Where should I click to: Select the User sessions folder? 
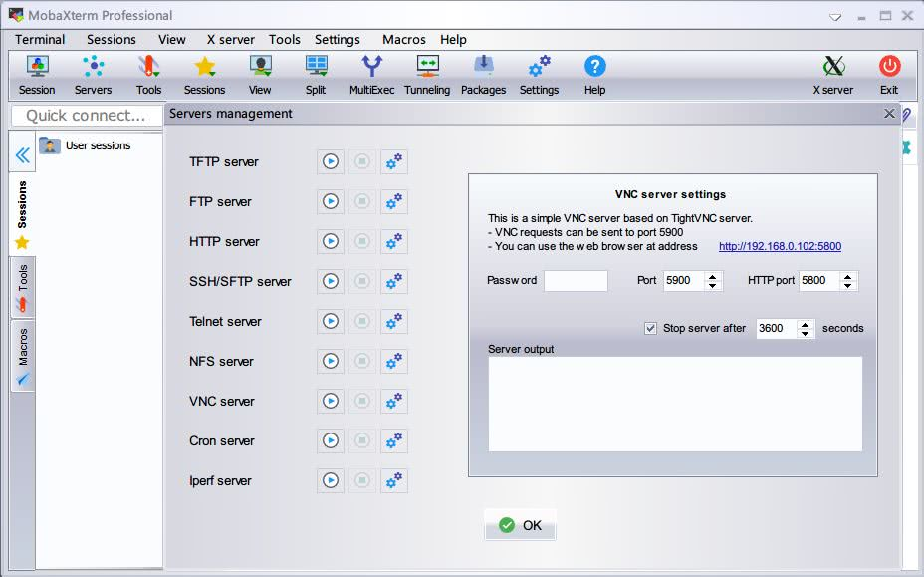[x=86, y=145]
